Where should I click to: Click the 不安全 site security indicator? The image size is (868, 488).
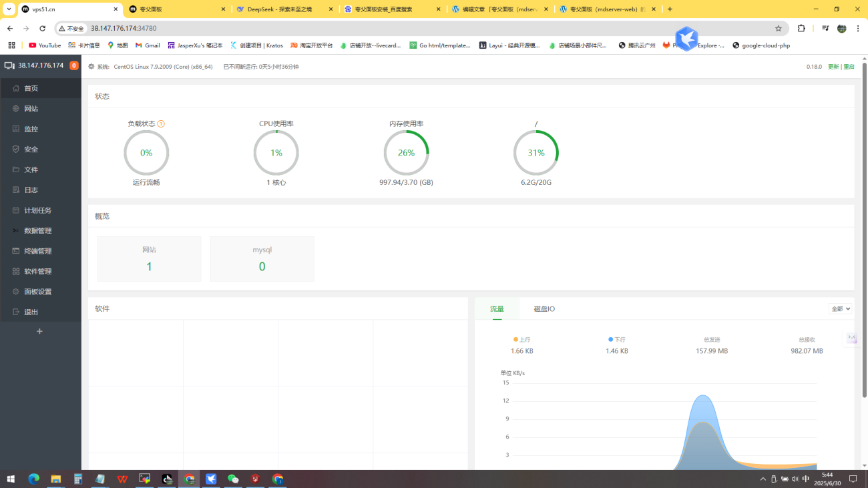[x=71, y=29]
